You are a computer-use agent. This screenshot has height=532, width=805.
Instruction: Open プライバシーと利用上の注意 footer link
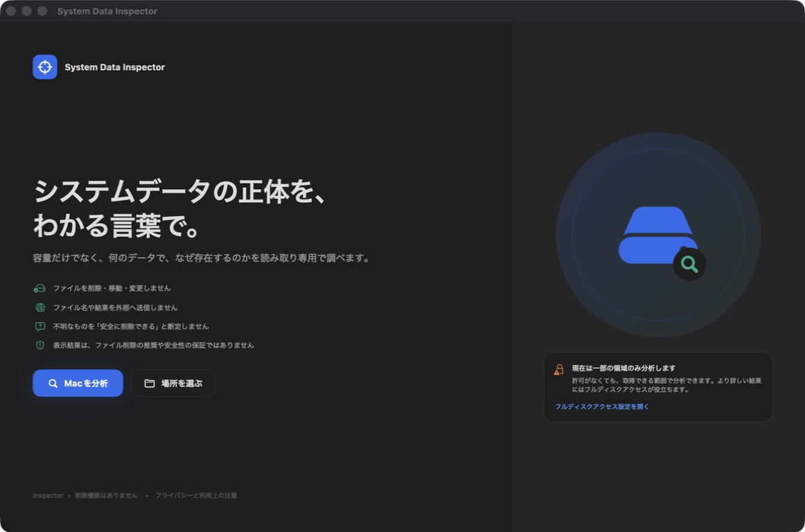[196, 495]
